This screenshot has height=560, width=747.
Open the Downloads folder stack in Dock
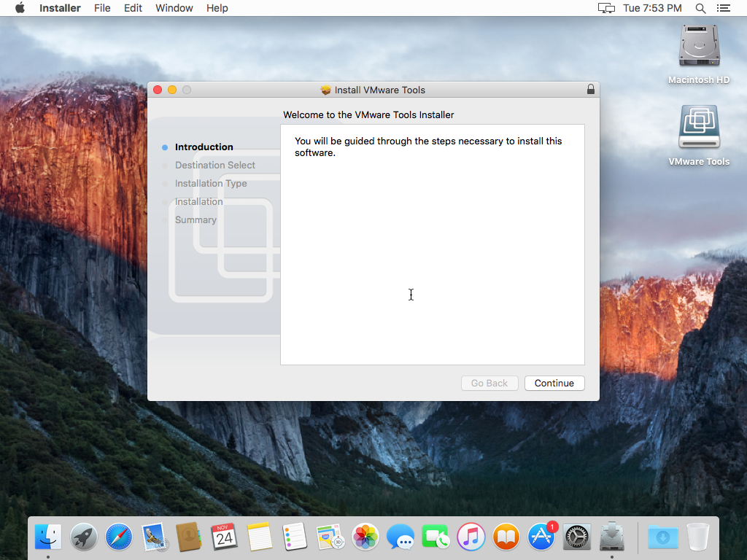click(x=662, y=537)
